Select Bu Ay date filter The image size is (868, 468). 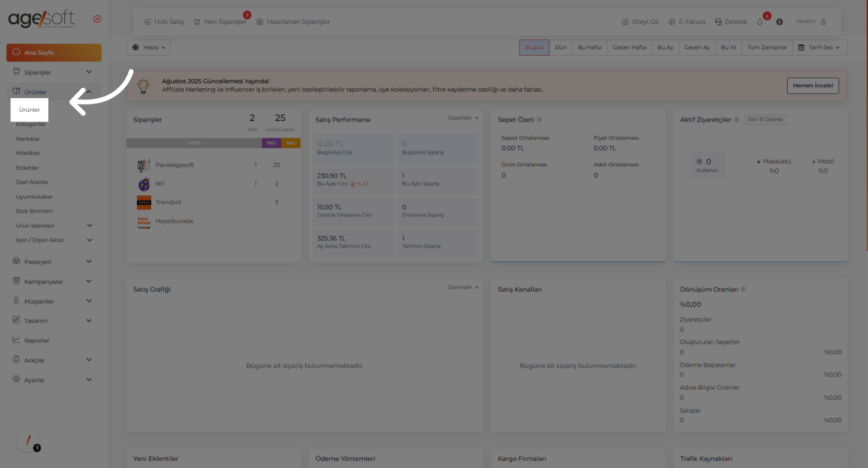point(665,47)
